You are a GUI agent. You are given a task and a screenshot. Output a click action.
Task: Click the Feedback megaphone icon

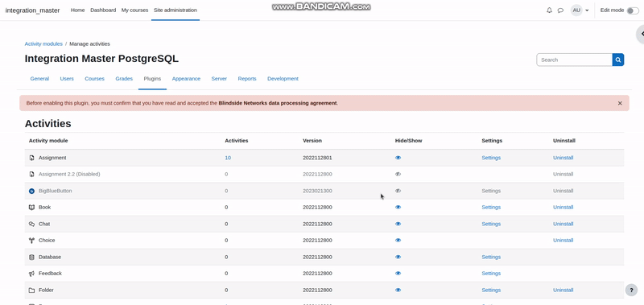click(31, 274)
